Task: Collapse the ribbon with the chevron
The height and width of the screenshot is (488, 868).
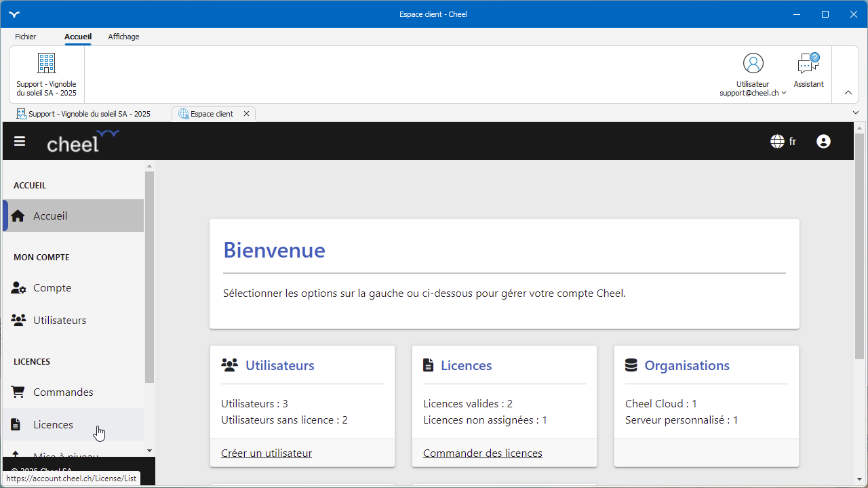Action: pos(848,93)
